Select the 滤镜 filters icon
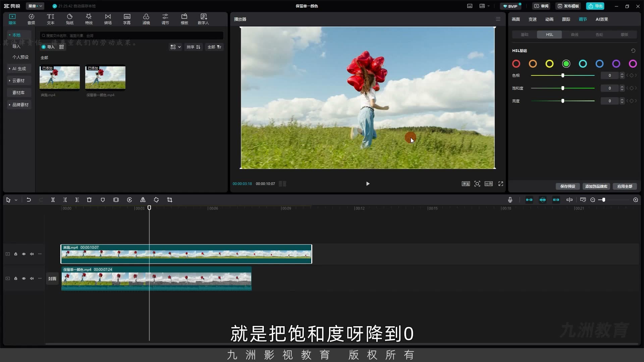644x362 pixels. click(146, 19)
